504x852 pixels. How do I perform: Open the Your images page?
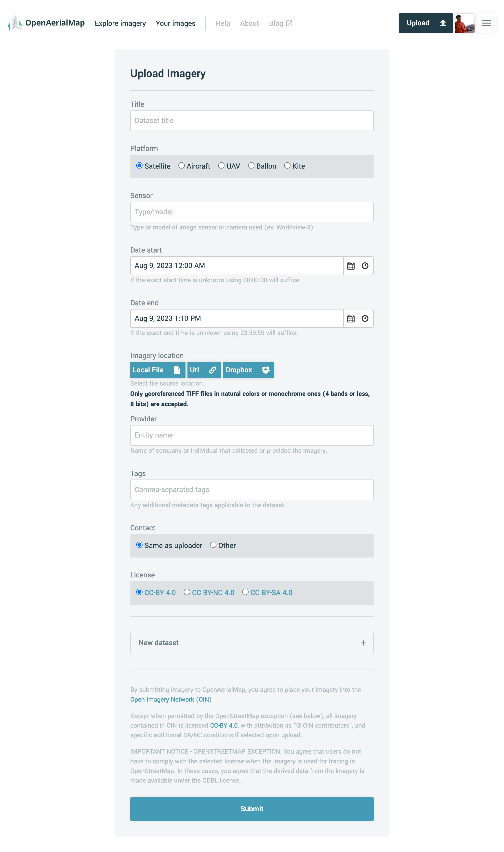coord(176,23)
